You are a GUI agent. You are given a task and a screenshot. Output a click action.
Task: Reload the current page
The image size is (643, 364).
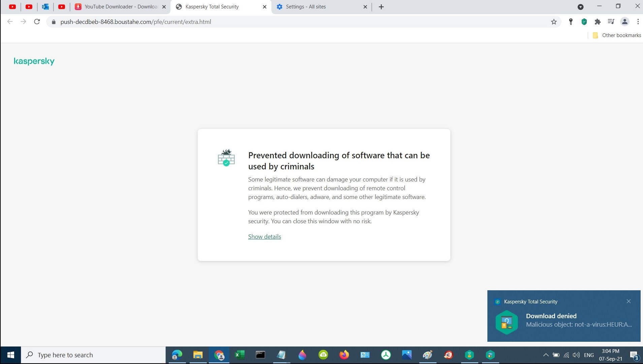37,22
